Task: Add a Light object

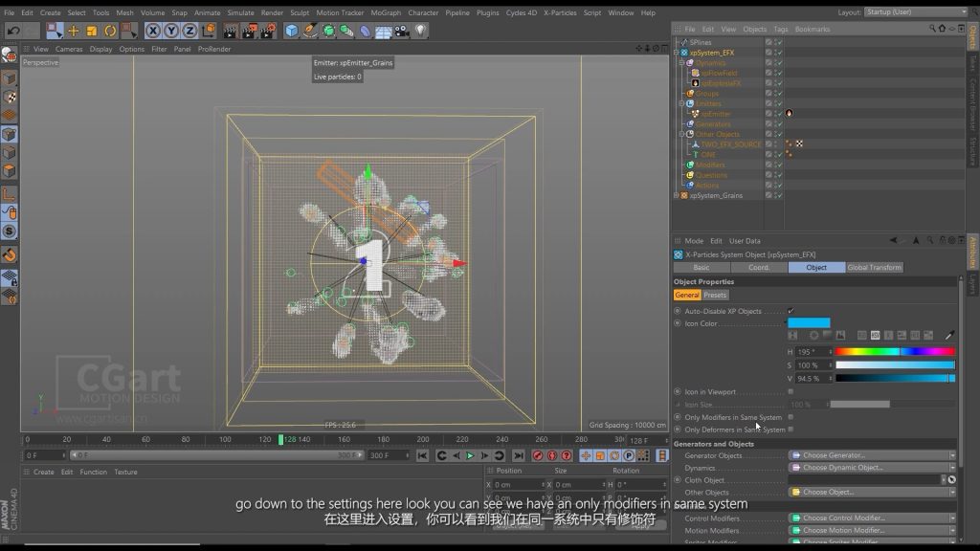Action: click(420, 30)
